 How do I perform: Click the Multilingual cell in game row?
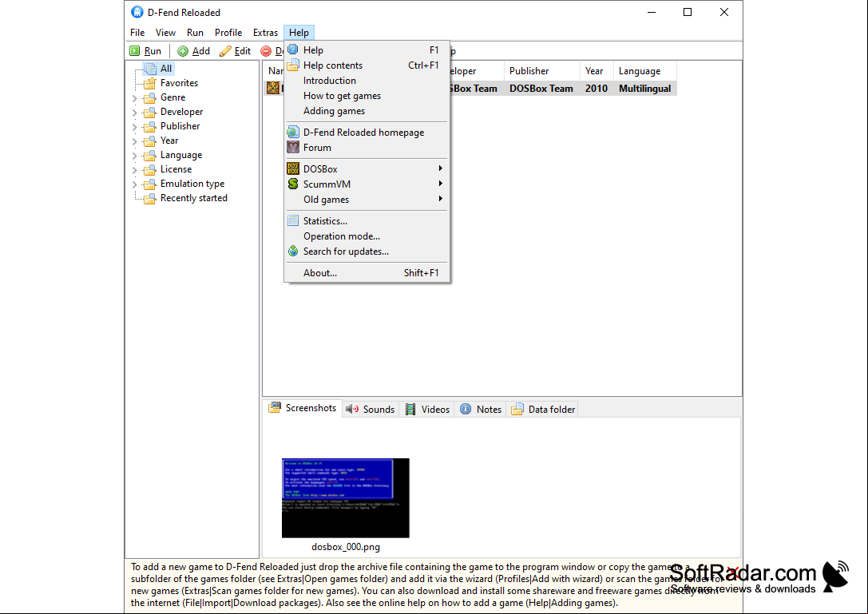tap(645, 89)
